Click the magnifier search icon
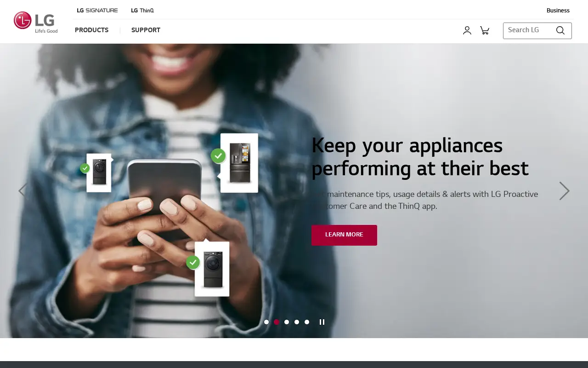 coord(560,30)
